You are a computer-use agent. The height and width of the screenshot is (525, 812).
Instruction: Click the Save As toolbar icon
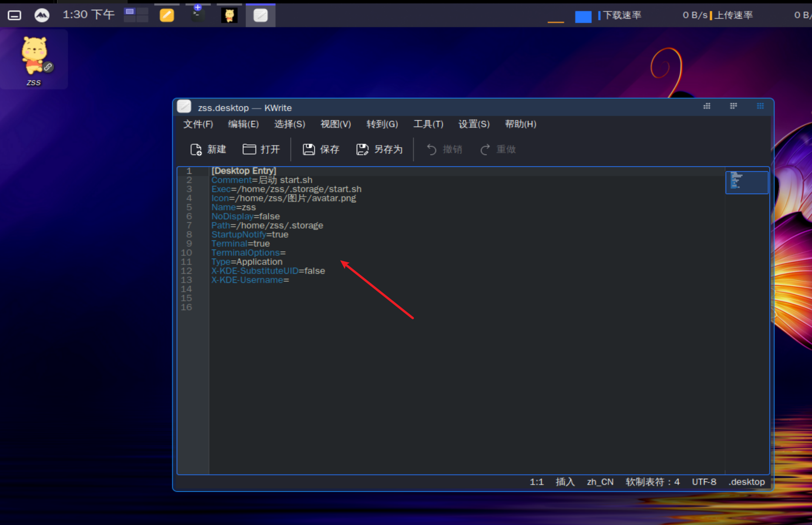362,149
